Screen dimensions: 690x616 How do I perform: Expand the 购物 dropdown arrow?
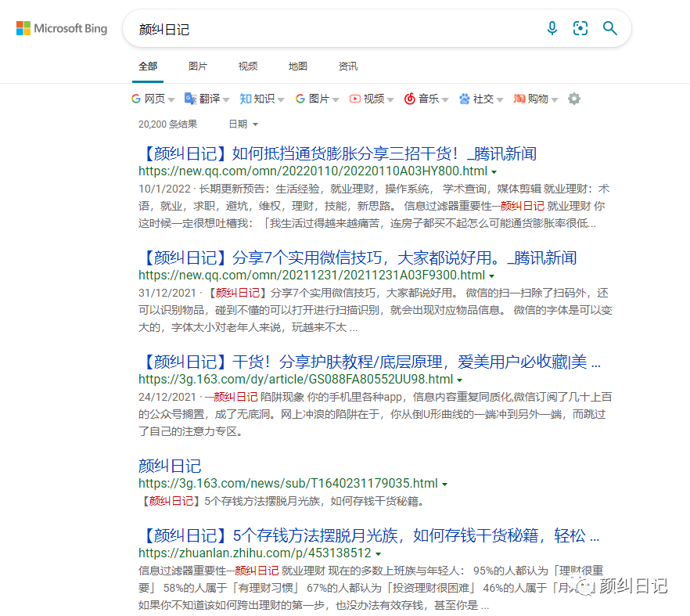[x=555, y=100]
